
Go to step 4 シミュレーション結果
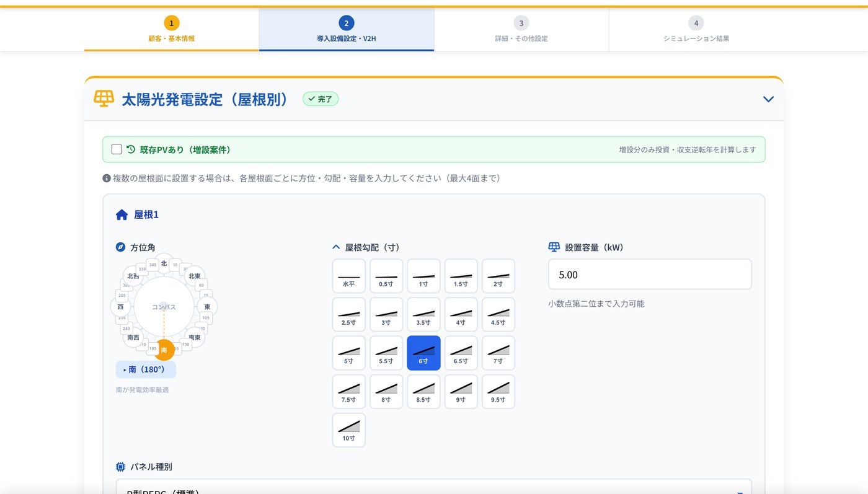point(696,30)
